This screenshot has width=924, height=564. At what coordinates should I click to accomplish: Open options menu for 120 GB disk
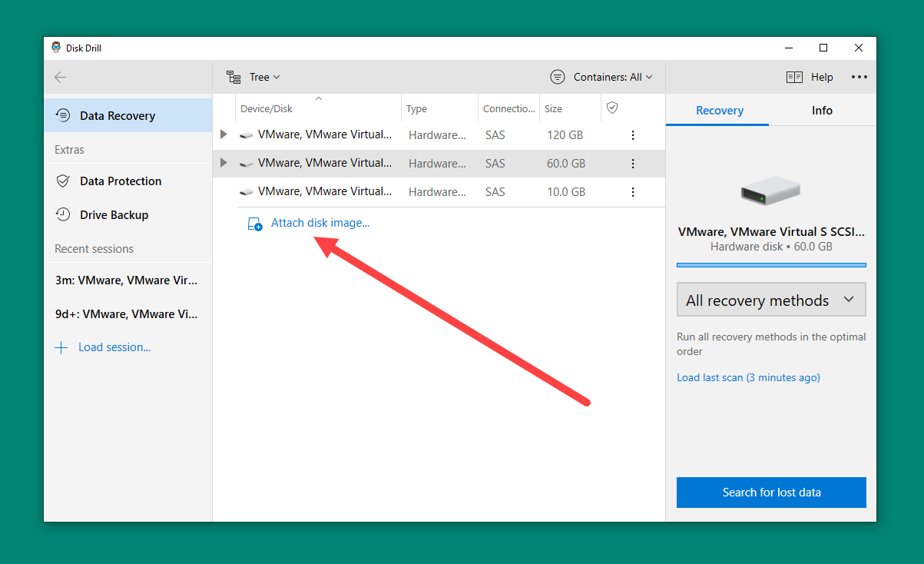(x=633, y=135)
